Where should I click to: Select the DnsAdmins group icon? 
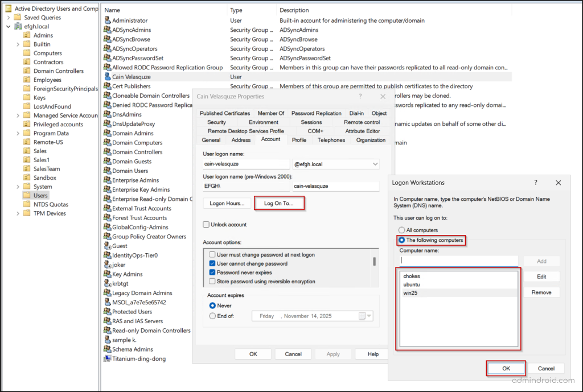click(x=108, y=114)
